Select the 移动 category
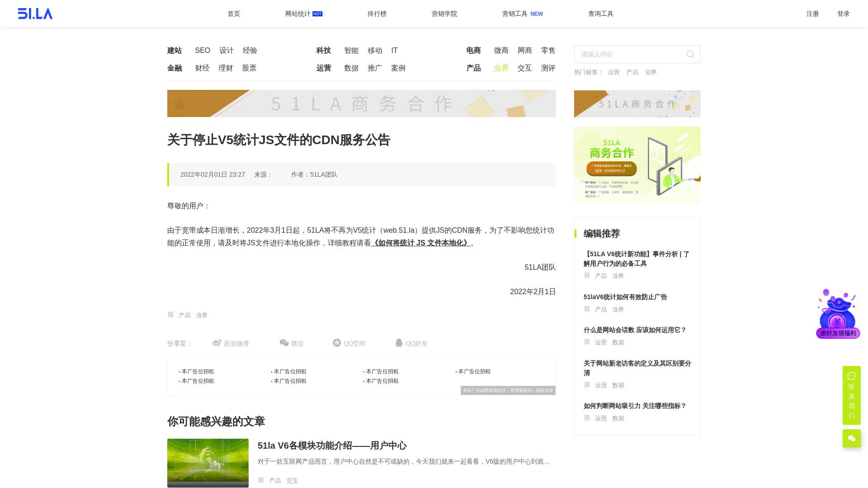 pos(375,51)
